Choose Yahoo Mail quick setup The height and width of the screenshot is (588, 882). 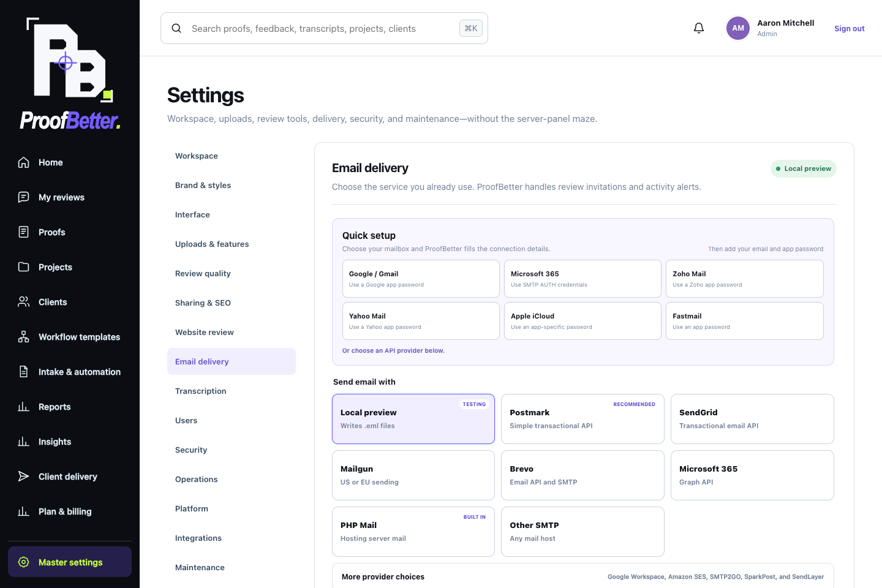point(421,321)
